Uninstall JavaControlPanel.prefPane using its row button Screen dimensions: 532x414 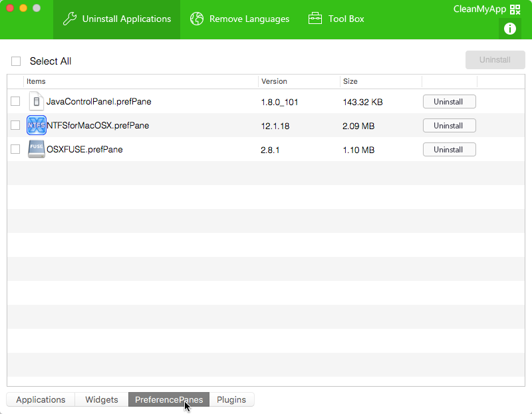449,102
